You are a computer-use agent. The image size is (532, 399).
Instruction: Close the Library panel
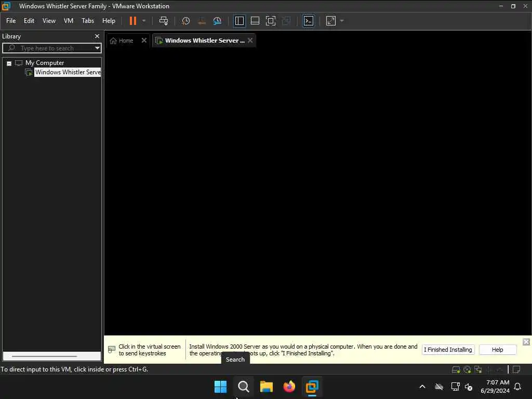tap(97, 36)
